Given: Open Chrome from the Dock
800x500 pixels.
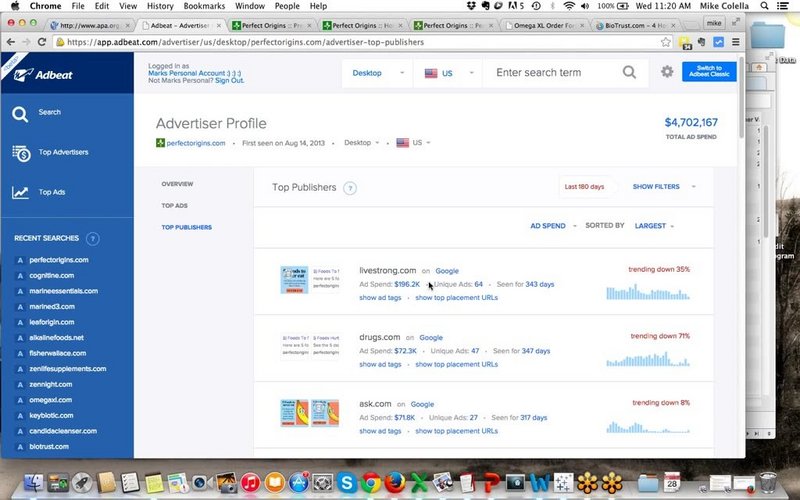Looking at the screenshot, I should (x=371, y=482).
